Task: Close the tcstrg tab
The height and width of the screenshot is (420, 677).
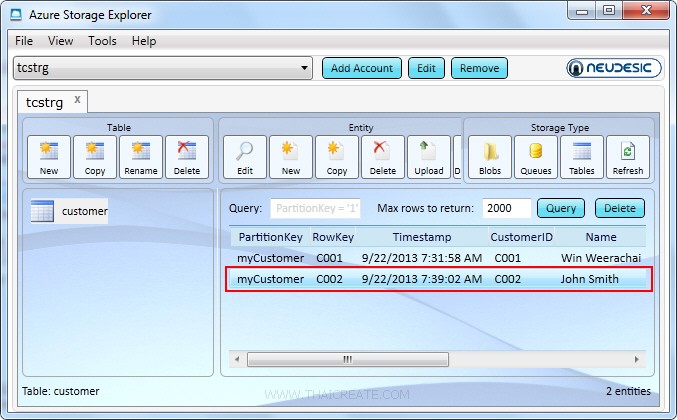Action: tap(78, 99)
